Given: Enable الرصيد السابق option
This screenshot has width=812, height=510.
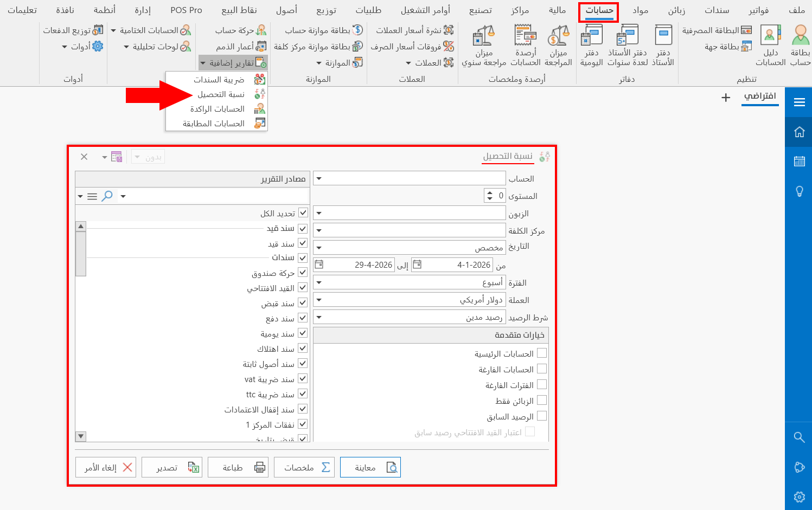Looking at the screenshot, I should [541, 416].
